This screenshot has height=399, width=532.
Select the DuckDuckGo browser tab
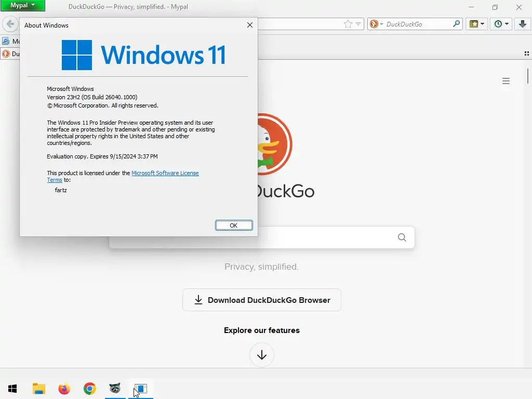10,54
